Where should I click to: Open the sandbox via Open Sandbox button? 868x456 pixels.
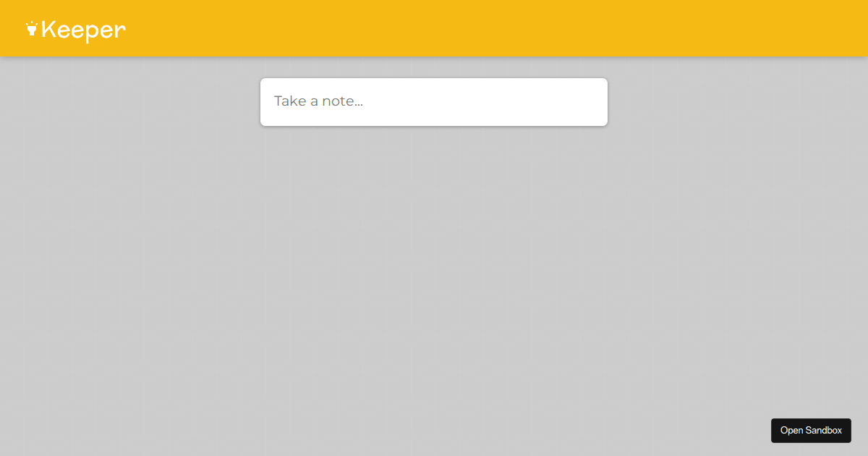point(811,430)
